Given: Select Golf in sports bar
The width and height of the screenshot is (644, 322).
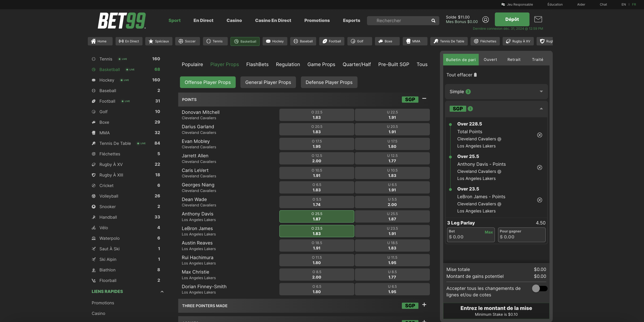Looking at the screenshot, I should (359, 41).
